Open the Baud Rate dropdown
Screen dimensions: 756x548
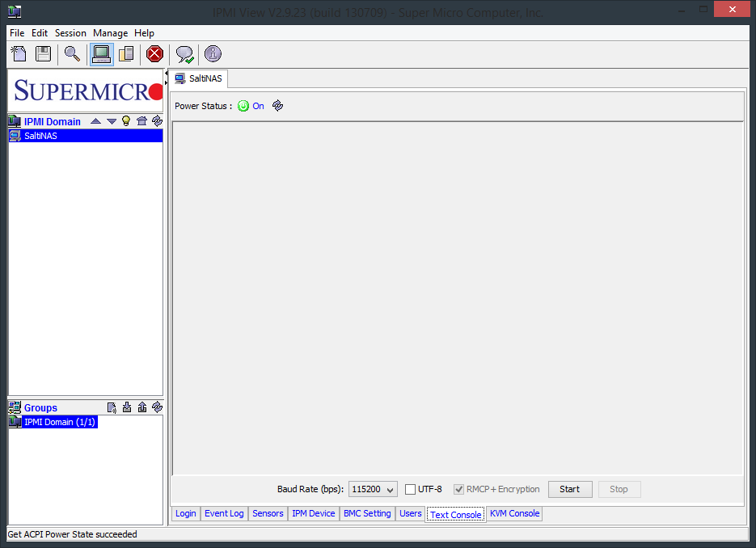click(x=373, y=489)
